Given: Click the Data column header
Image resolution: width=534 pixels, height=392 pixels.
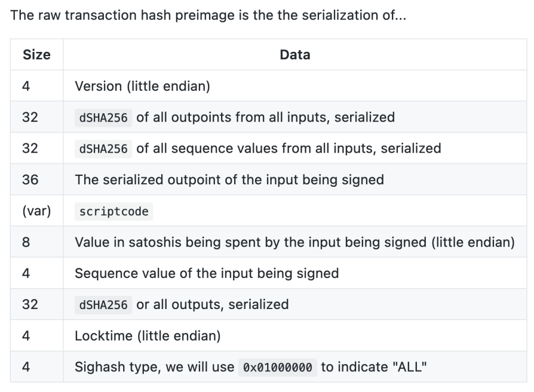Looking at the screenshot, I should click(294, 55).
